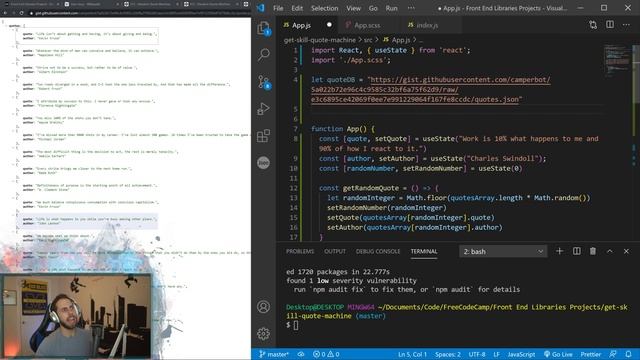Open the Accounts menu icon
640x360 pixels.
[263, 307]
